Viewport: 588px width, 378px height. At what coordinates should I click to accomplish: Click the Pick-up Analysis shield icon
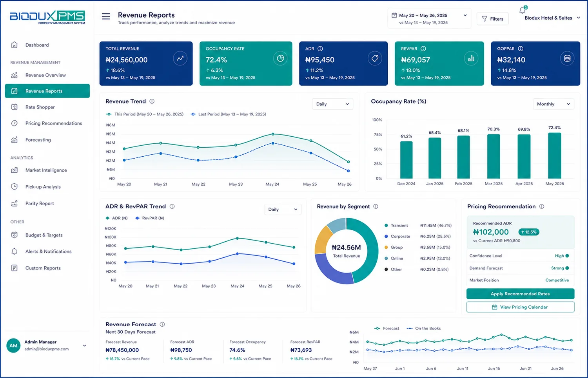click(15, 187)
